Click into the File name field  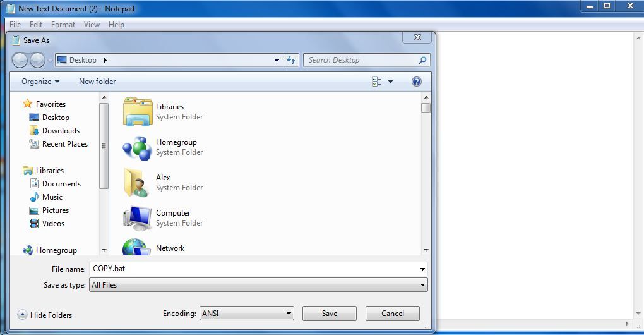click(254, 269)
